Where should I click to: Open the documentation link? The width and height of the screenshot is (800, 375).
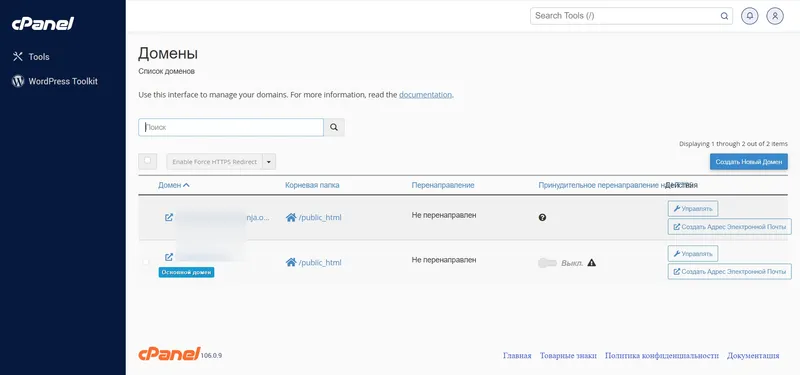pos(425,95)
